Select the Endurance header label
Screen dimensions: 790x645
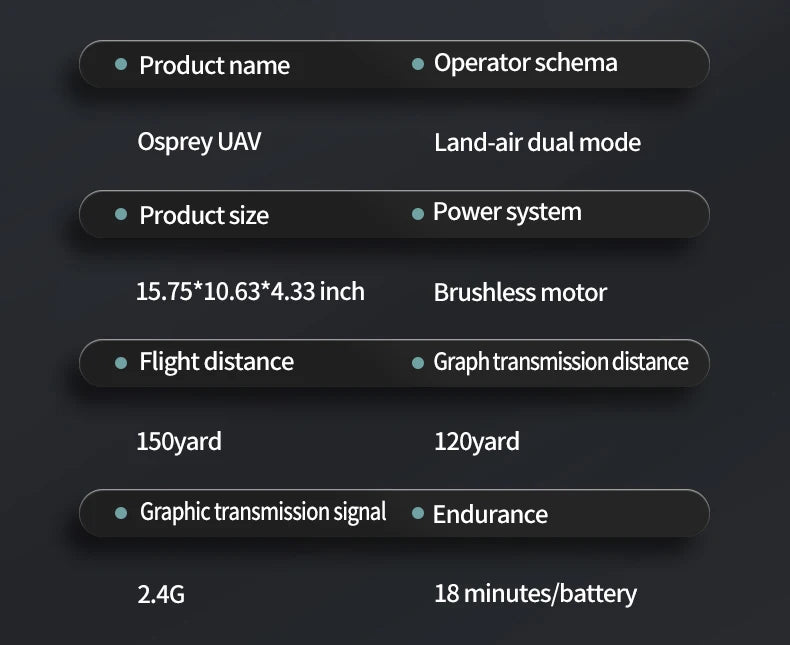click(490, 514)
